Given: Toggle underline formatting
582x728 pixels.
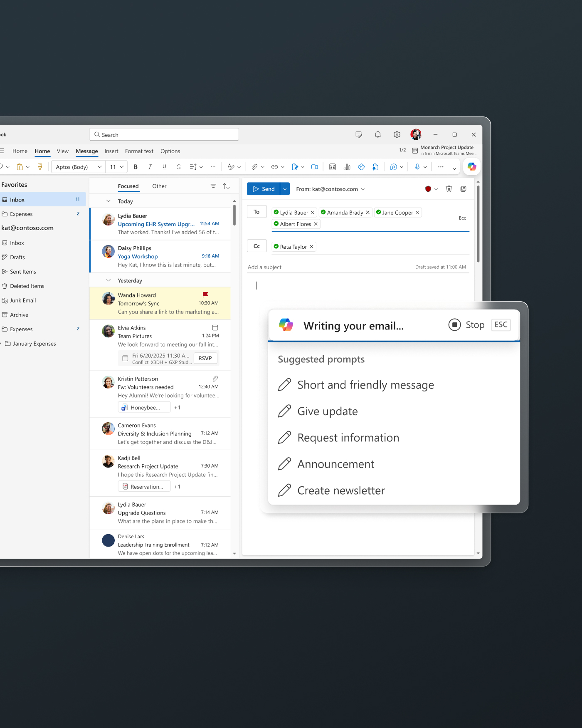Looking at the screenshot, I should pos(164,167).
